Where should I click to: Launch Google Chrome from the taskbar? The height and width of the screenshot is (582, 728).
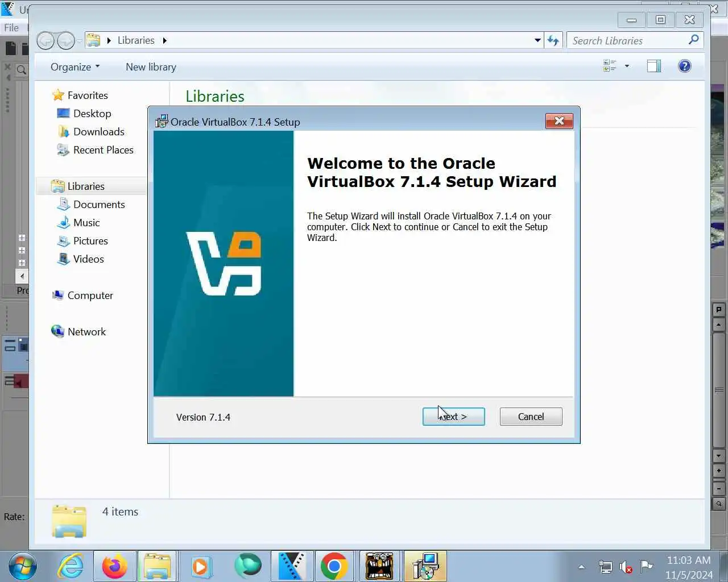[x=334, y=567]
